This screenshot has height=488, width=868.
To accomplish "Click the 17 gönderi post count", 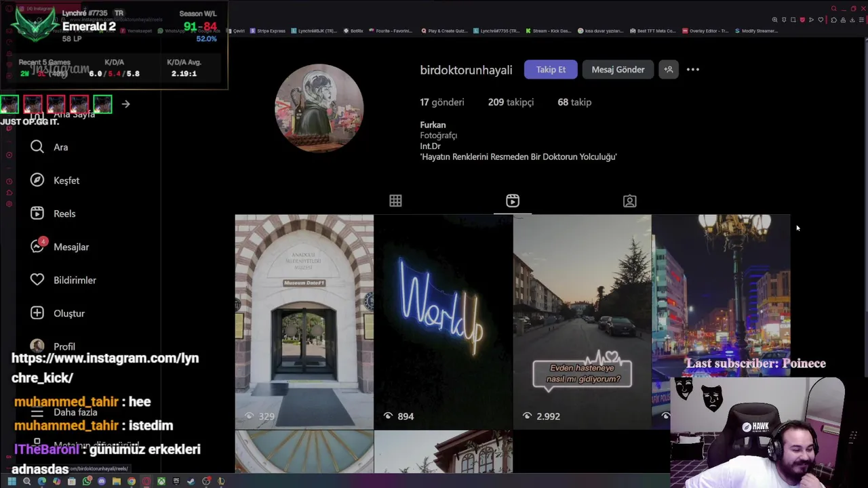I will [442, 102].
